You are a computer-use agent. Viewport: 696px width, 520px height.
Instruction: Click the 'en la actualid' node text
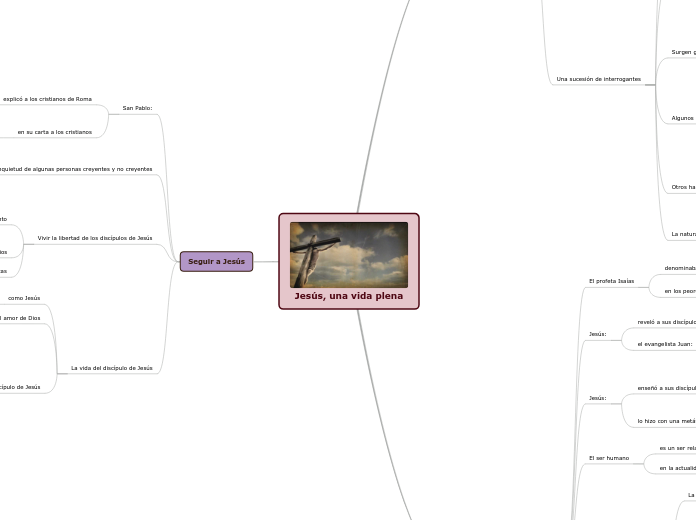(x=678, y=468)
